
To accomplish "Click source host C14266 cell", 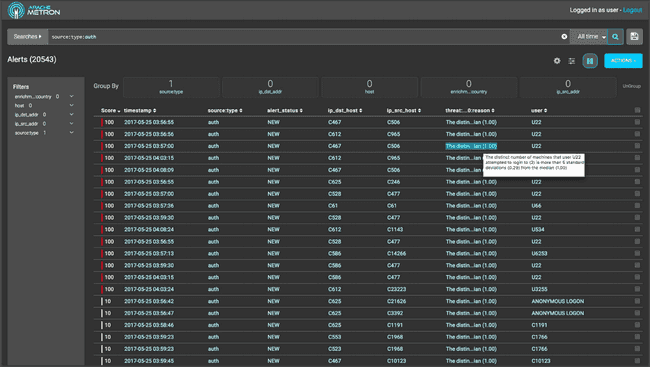I will pos(397,253).
